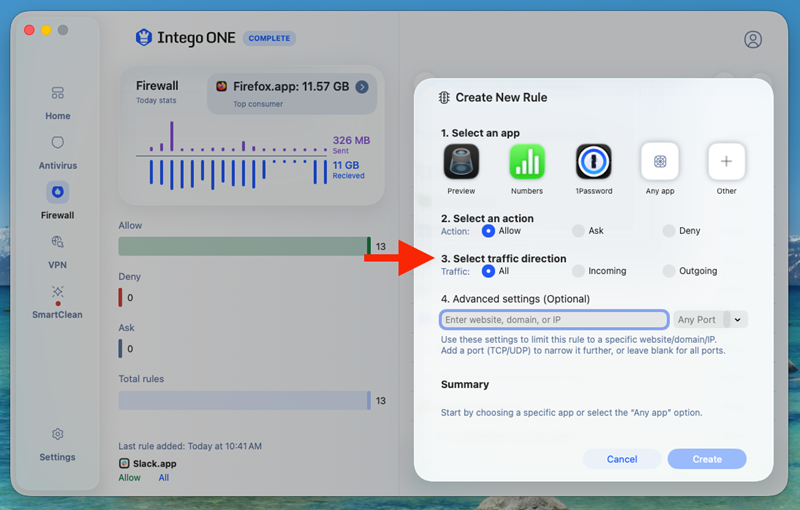This screenshot has width=800, height=510.
Task: Click the COMPLETE plan badge
Action: coord(269,38)
